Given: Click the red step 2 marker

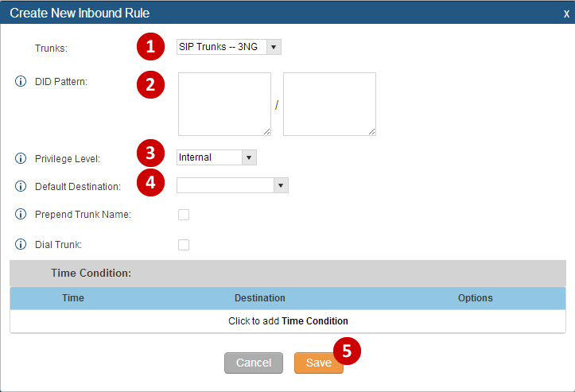Looking at the screenshot, I should coord(150,85).
